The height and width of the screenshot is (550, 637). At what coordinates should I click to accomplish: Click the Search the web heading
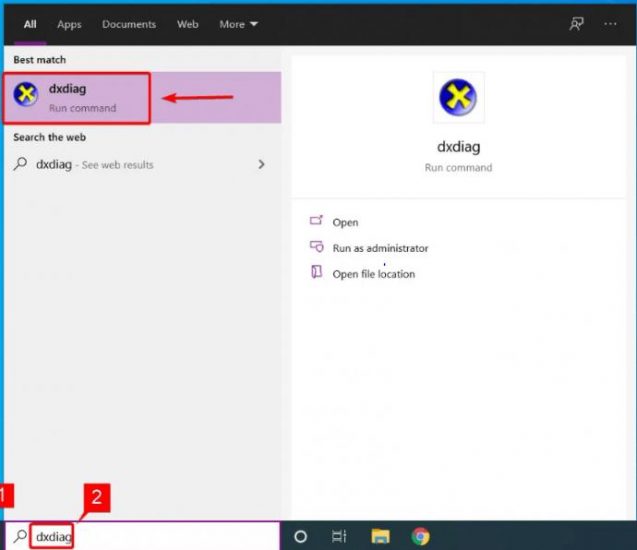coord(50,137)
